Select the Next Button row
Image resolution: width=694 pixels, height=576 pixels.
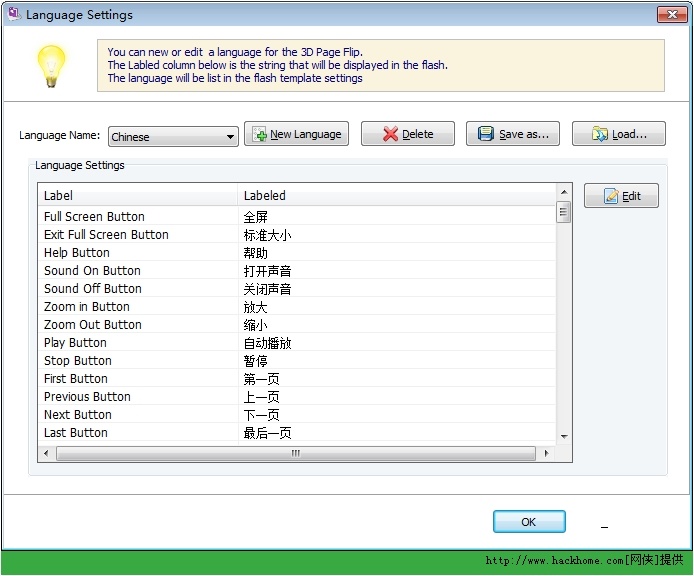click(297, 415)
